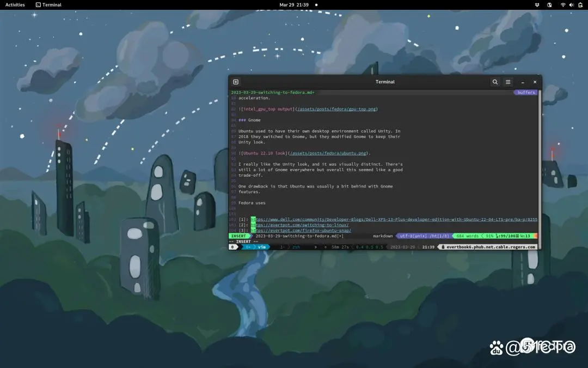Click the '2023-03-29' date in tmux bar
The height and width of the screenshot is (368, 588).
click(402, 247)
